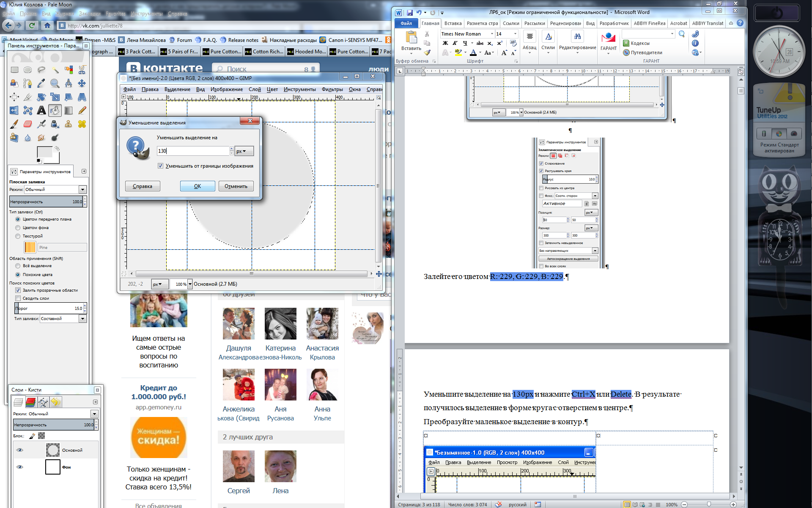Select Текстурой fill type option

18,236
